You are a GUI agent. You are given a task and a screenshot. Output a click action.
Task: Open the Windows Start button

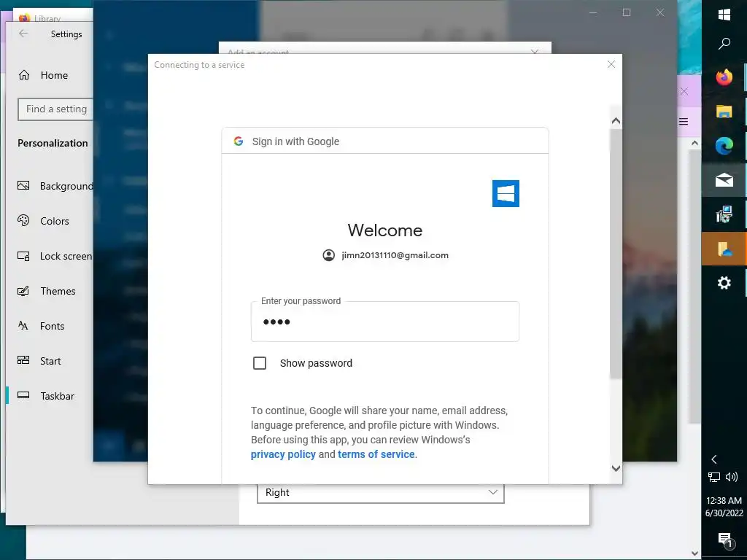click(x=724, y=15)
